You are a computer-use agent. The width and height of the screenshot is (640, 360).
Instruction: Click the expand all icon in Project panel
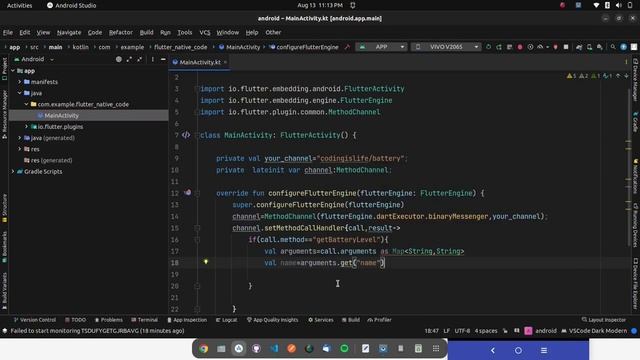click(129, 59)
